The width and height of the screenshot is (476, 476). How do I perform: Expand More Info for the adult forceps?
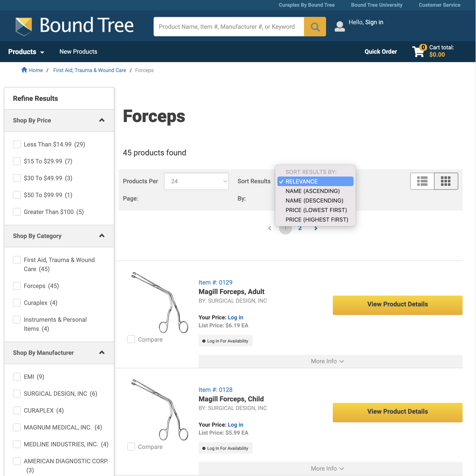pyautogui.click(x=327, y=361)
